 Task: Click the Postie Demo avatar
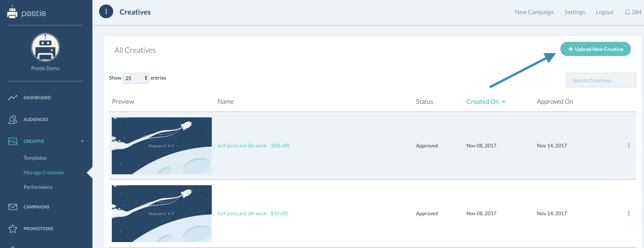pos(45,47)
